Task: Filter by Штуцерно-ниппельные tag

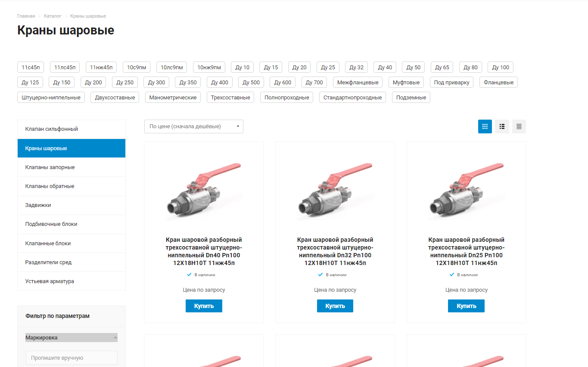Action: [x=51, y=97]
